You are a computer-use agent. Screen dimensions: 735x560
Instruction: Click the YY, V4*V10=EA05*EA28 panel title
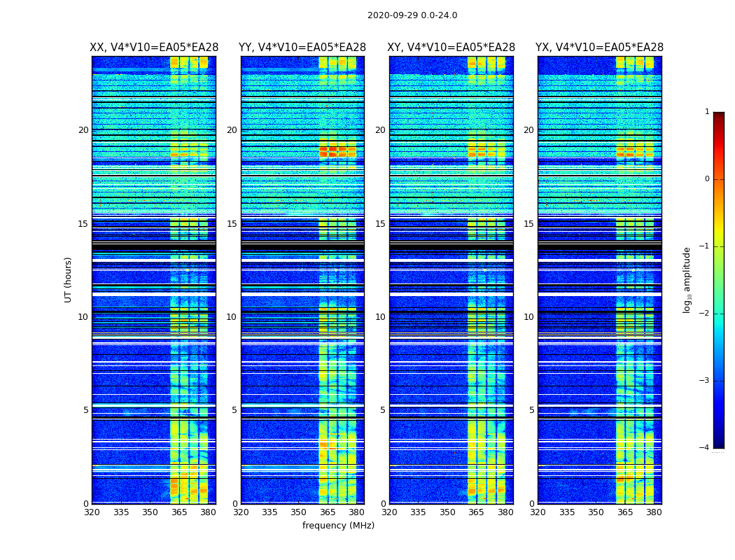(x=302, y=48)
